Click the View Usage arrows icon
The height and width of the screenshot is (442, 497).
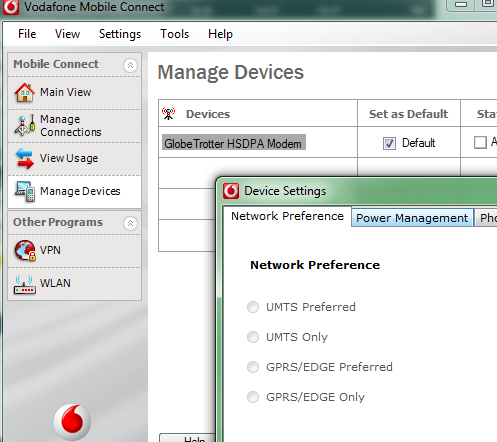[25, 158]
